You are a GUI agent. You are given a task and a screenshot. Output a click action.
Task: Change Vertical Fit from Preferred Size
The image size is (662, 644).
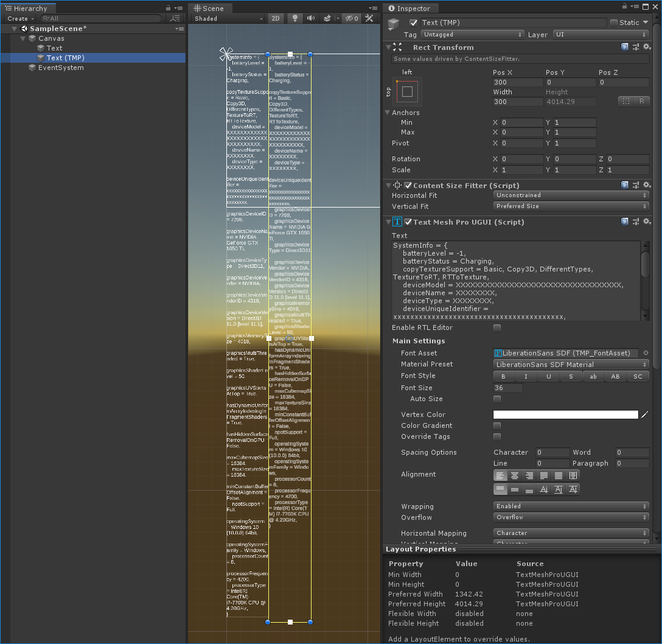tap(571, 206)
